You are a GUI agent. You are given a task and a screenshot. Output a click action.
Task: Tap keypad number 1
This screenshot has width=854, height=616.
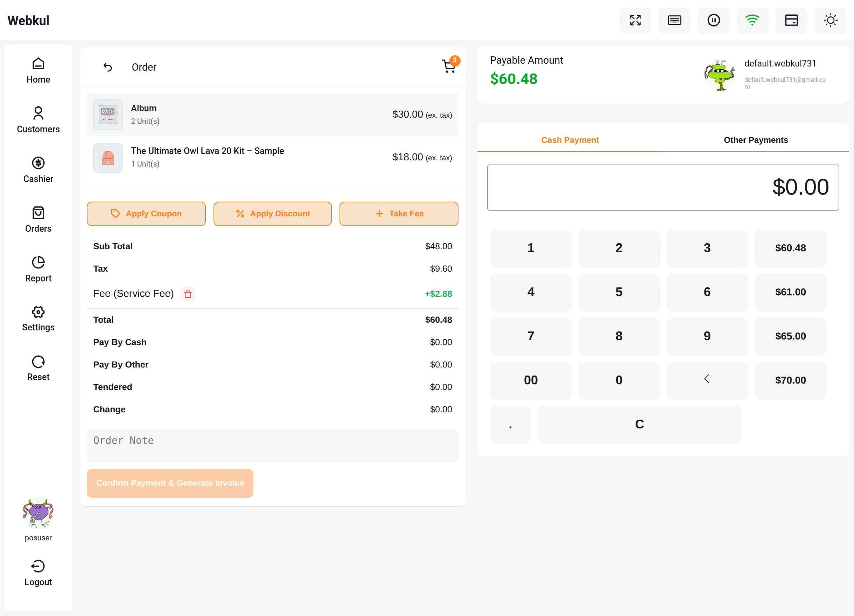point(531,248)
